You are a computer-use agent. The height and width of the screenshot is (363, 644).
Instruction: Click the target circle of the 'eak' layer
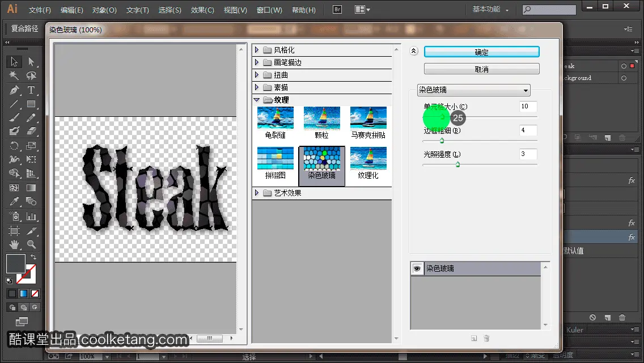pos(624,66)
